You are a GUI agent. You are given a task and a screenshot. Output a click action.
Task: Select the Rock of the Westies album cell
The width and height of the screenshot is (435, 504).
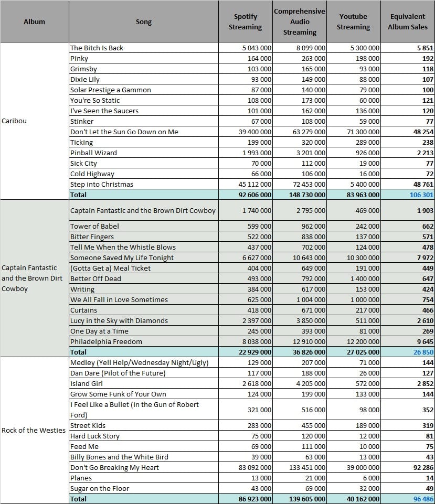pyautogui.click(x=35, y=430)
